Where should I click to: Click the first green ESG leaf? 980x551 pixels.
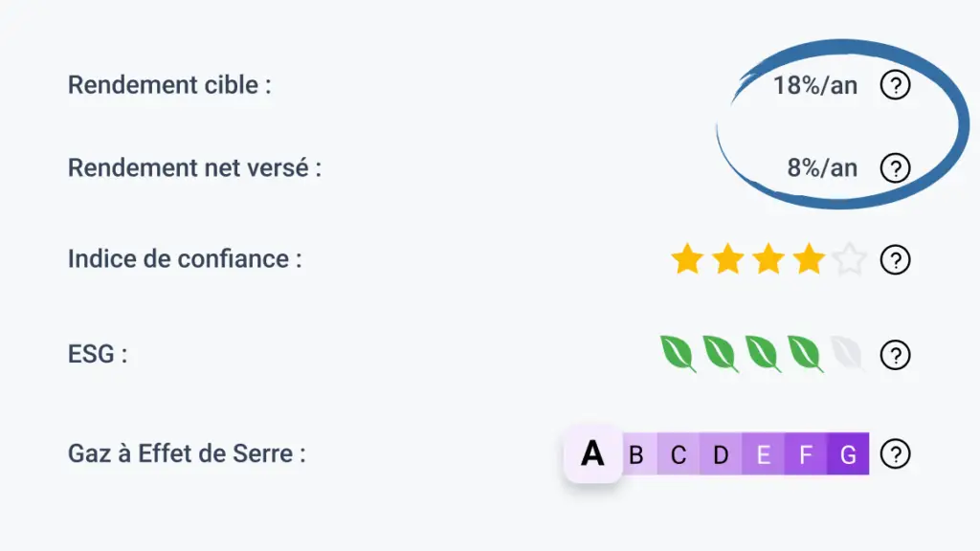tap(678, 354)
